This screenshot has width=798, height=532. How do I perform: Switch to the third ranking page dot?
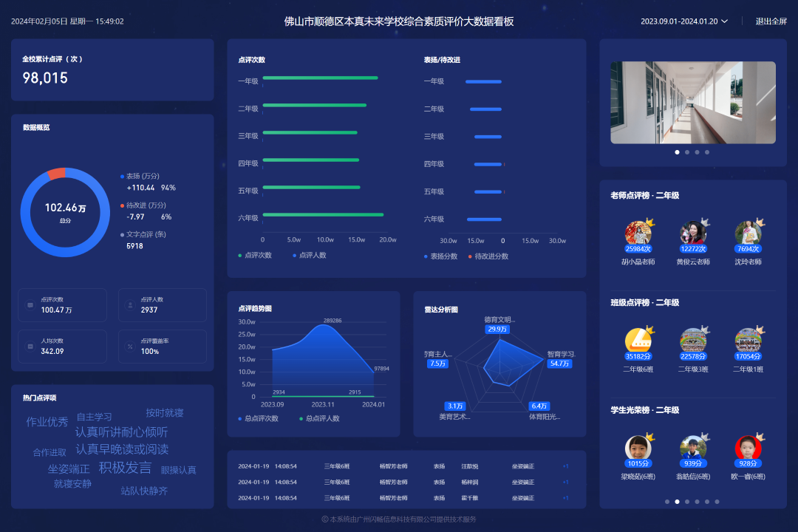(x=686, y=502)
